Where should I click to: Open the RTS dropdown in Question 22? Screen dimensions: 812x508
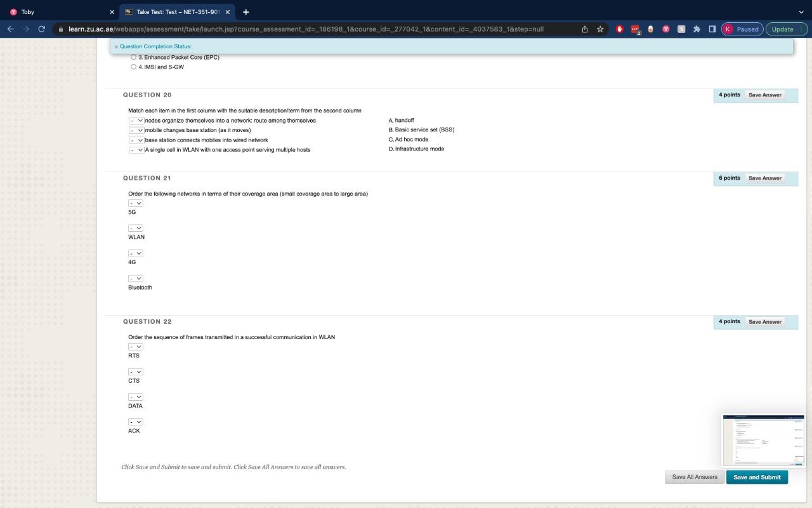[134, 346]
